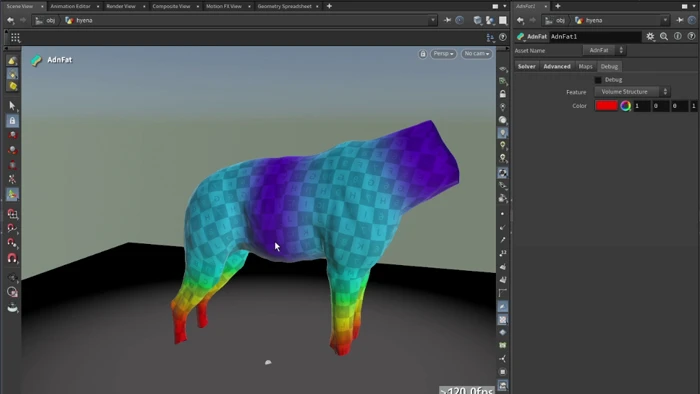The image size is (700, 394).
Task: Click the back arrow in the AdnFat1 pane
Action: (520, 20)
